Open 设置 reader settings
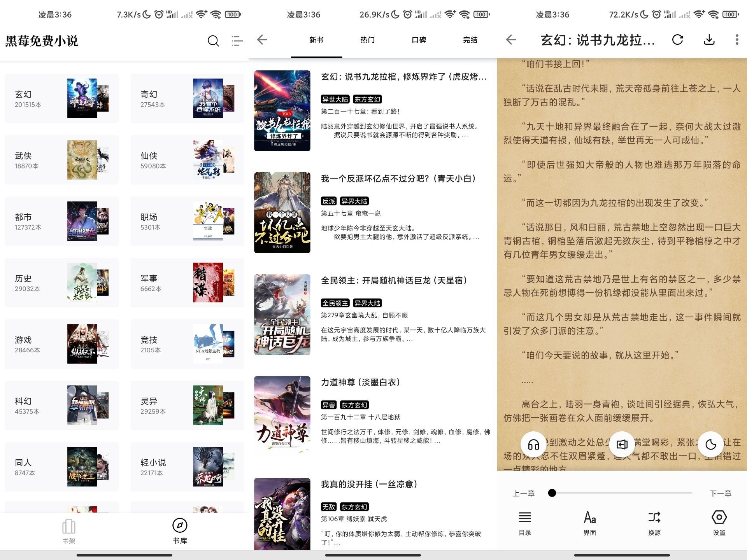The width and height of the screenshot is (747, 560). [719, 523]
